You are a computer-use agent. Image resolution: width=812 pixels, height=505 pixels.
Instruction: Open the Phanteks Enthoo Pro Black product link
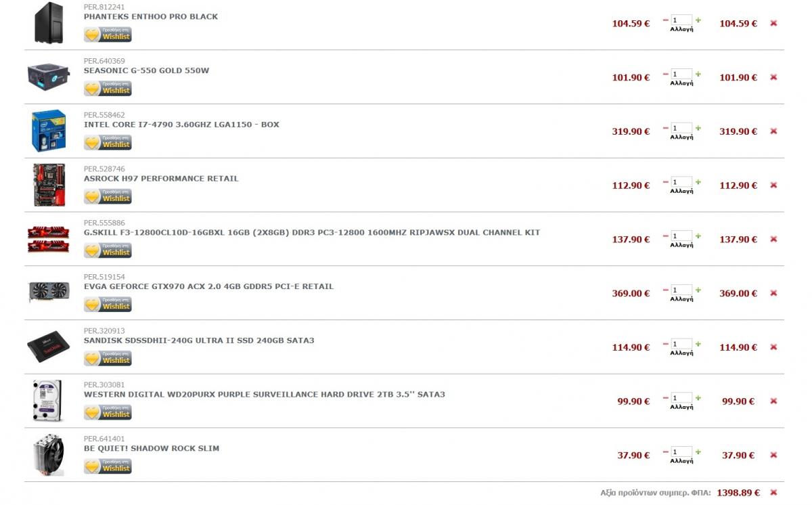(x=151, y=16)
